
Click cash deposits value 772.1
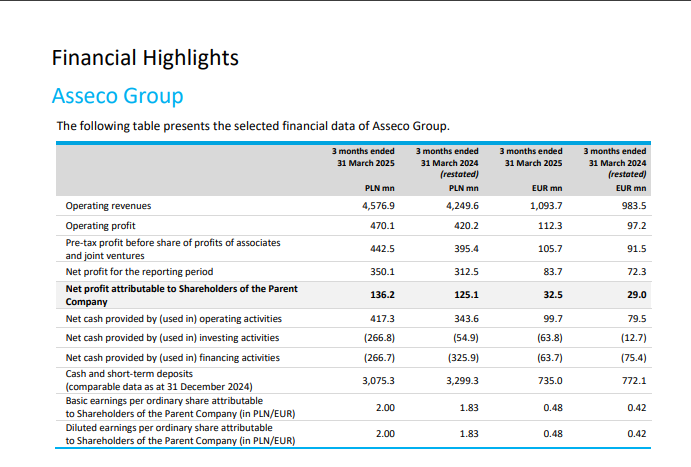[634, 381]
